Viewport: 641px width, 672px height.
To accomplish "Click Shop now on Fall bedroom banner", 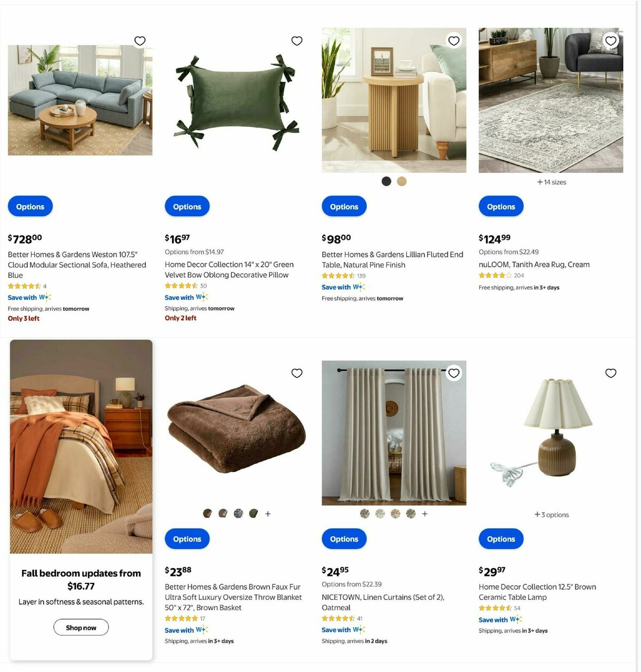I will click(81, 627).
